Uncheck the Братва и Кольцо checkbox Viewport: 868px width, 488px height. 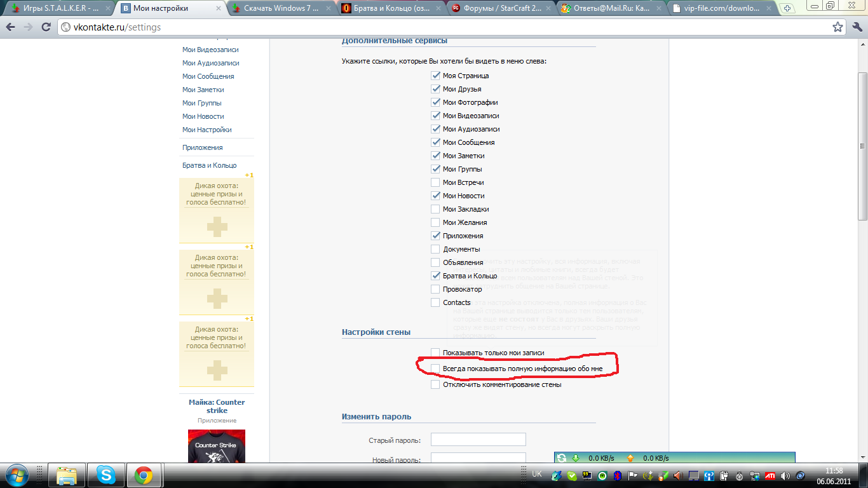pos(435,276)
